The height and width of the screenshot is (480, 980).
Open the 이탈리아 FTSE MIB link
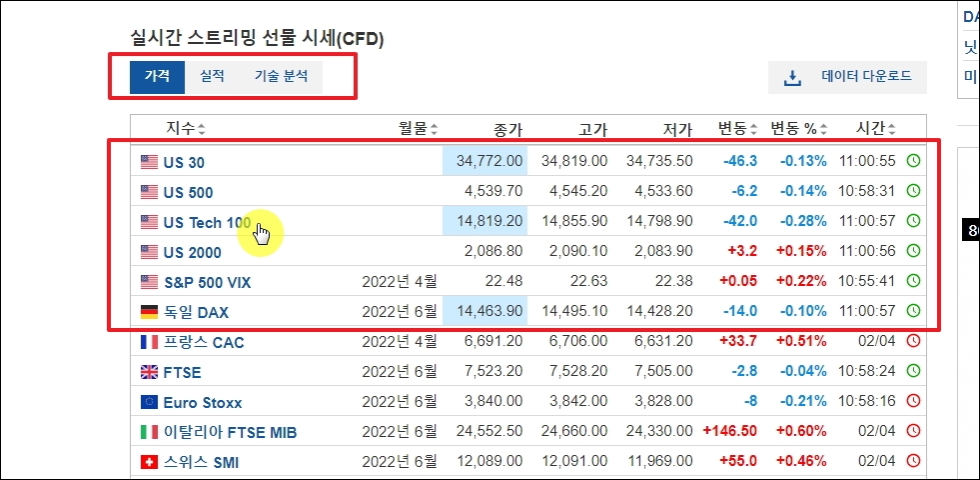tap(230, 432)
